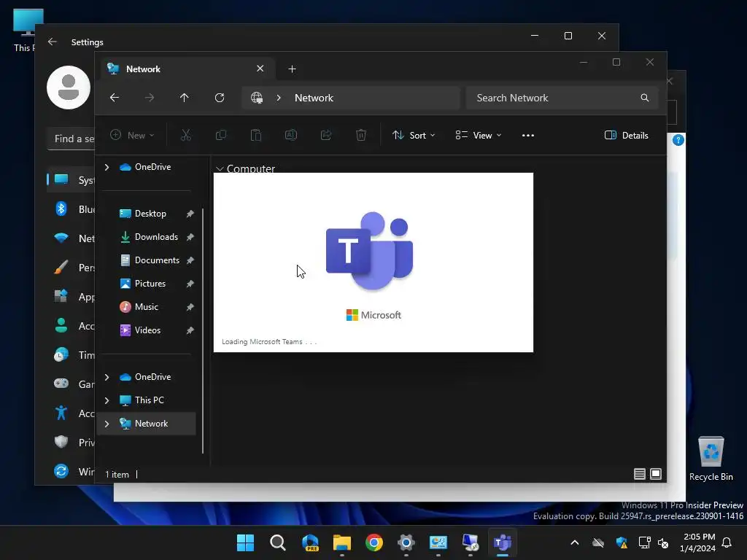
Task: Unpin Downloads using its pin icon
Action: (x=190, y=237)
